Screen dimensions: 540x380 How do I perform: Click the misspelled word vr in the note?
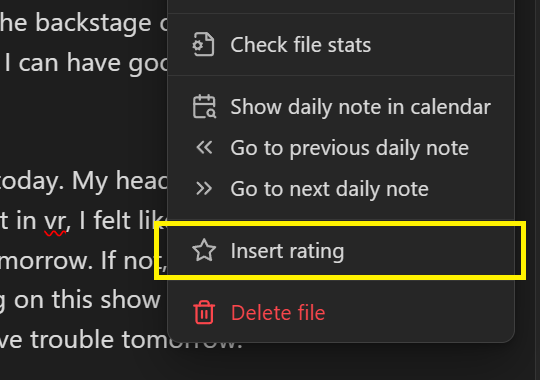55,222
